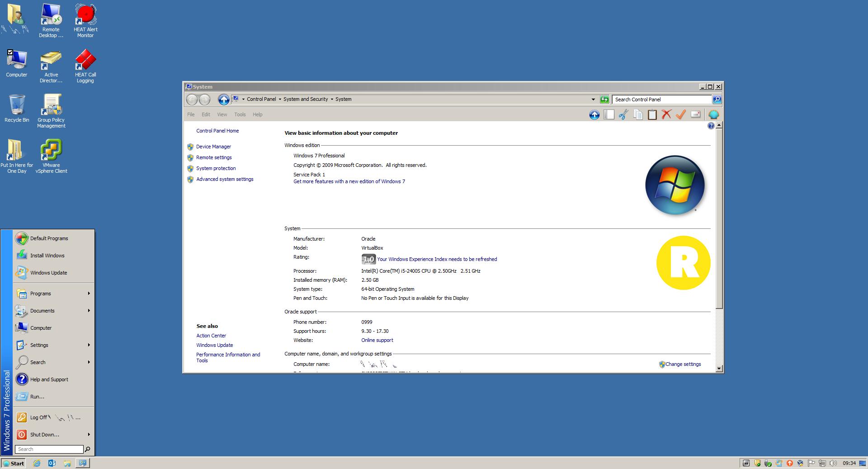Open HEAT Call Logging desktop shortcut
The height and width of the screenshot is (469, 868).
point(85,66)
